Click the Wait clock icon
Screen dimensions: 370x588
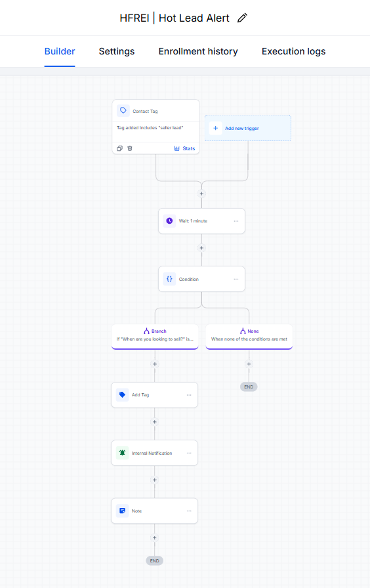click(x=169, y=221)
